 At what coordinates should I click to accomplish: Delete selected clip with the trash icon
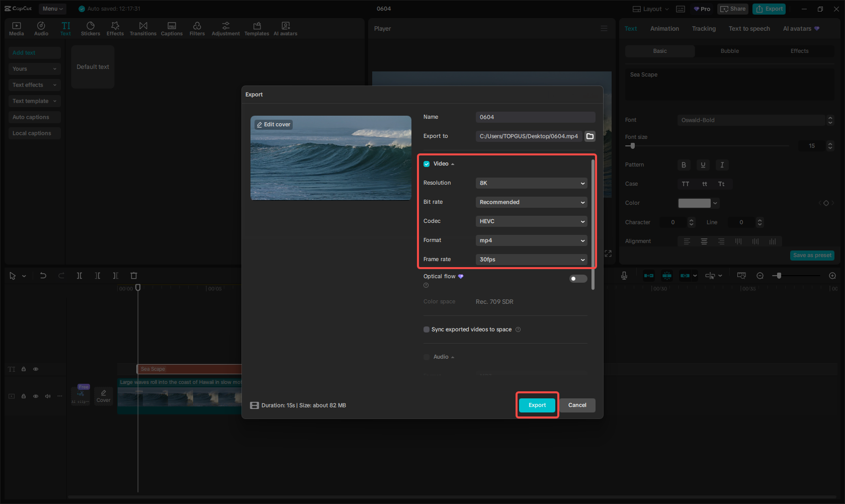[x=133, y=275]
